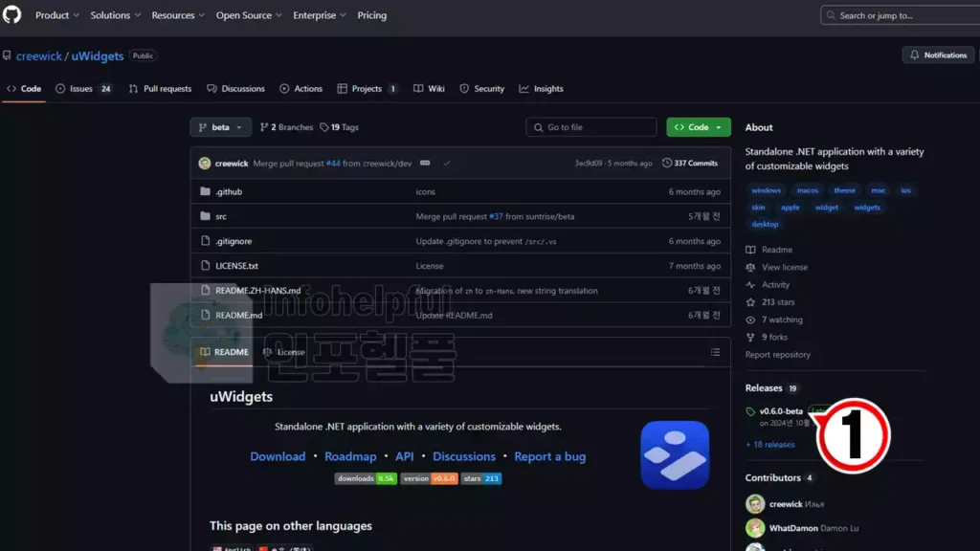Select the Code tab
This screenshot has height=551, width=980.
pyautogui.click(x=24, y=89)
